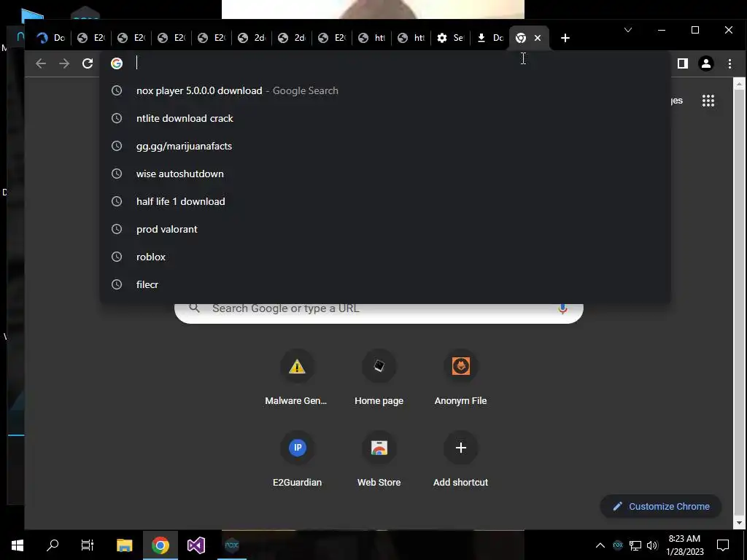
Task: Open the Chrome profile avatar
Action: (706, 63)
